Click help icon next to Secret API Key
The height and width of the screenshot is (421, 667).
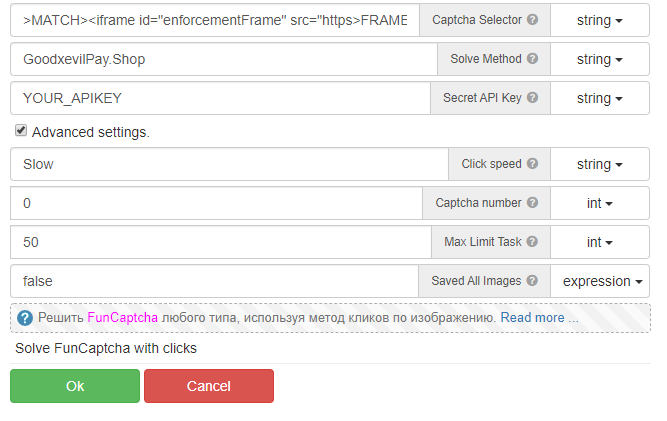[x=532, y=98]
